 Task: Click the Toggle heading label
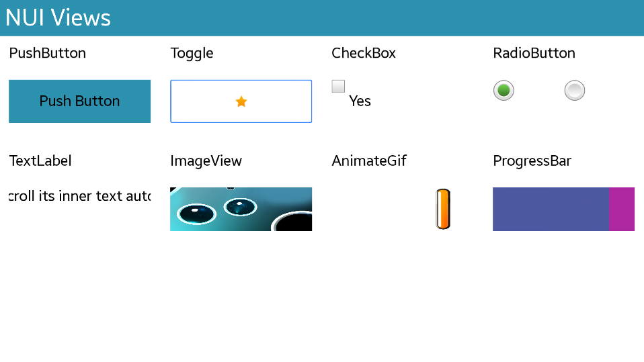click(192, 53)
